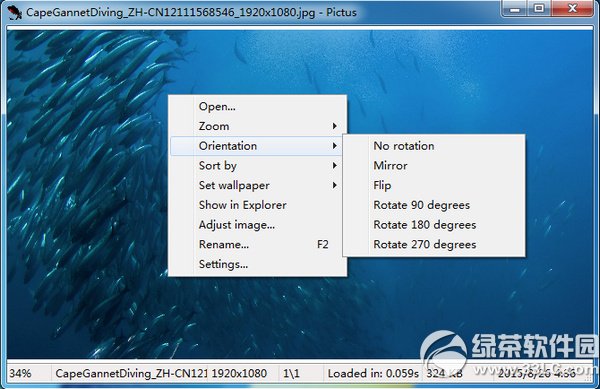Image resolution: width=600 pixels, height=389 pixels.
Task: Click the 34% zoom status entry
Action: pos(20,373)
